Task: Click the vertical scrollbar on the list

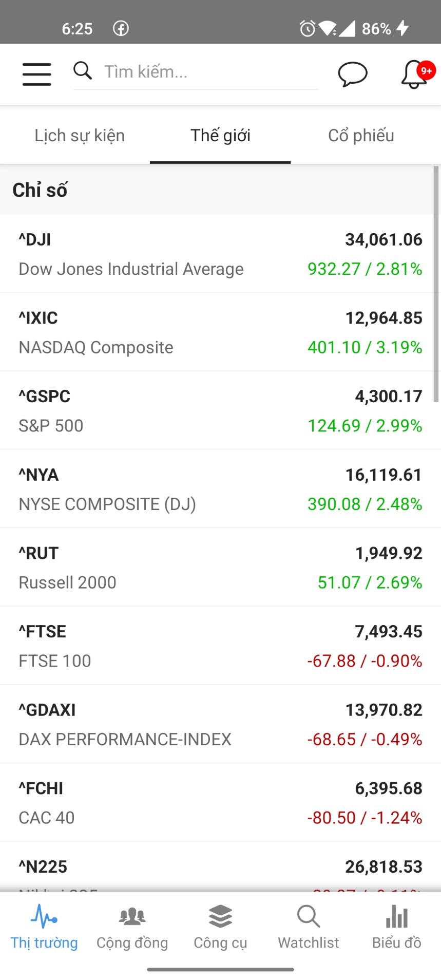Action: pyautogui.click(x=436, y=284)
